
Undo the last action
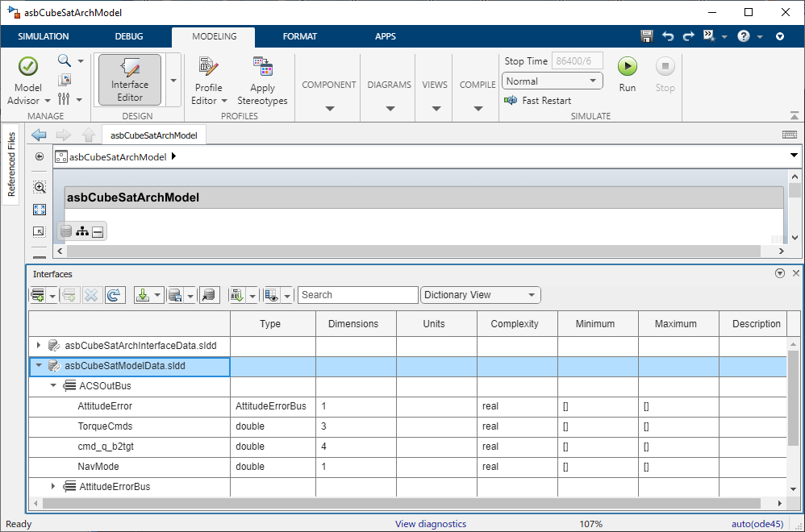coord(669,36)
